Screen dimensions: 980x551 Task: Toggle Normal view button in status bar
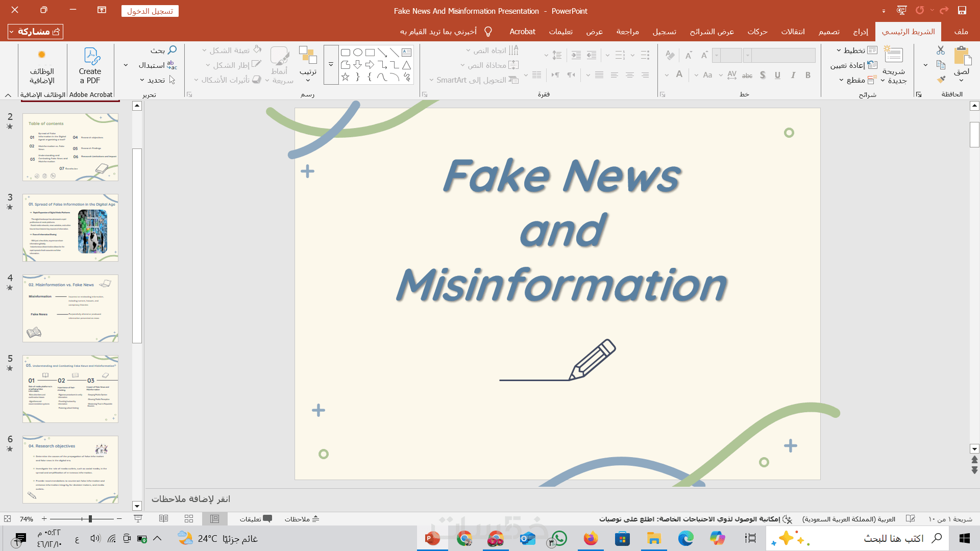point(215,519)
